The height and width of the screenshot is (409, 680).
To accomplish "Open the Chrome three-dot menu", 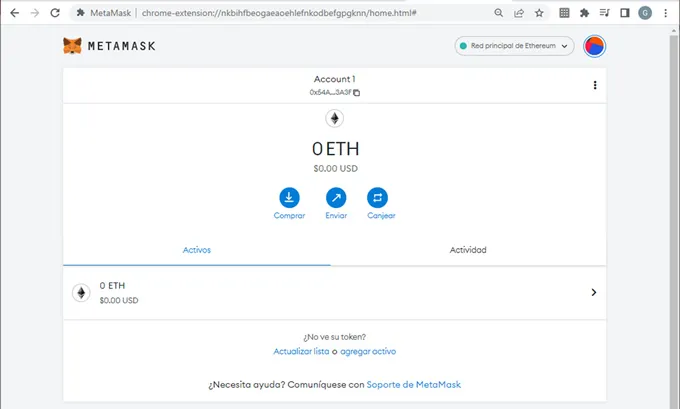I will [x=666, y=13].
